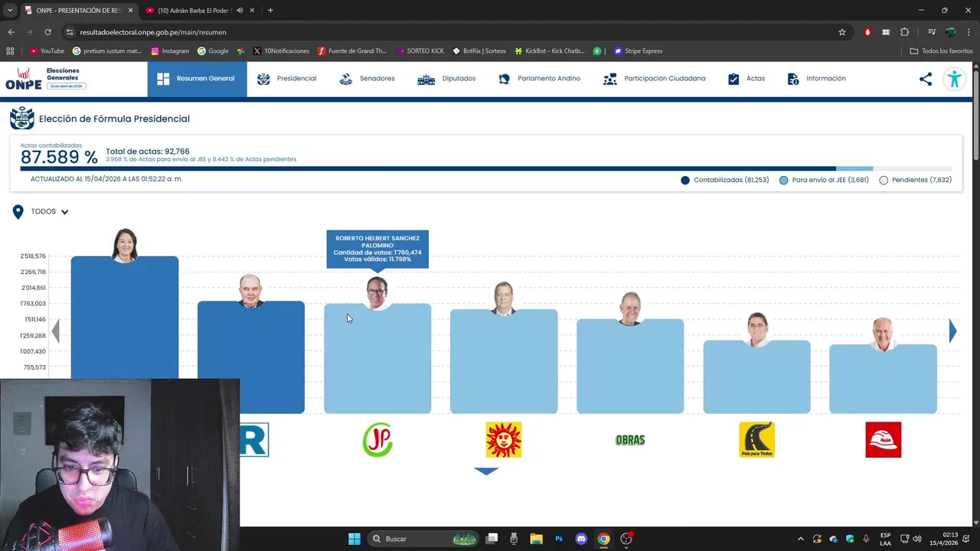Screen dimensions: 980x551
Task: Open the Google bookmark
Action: click(213, 51)
